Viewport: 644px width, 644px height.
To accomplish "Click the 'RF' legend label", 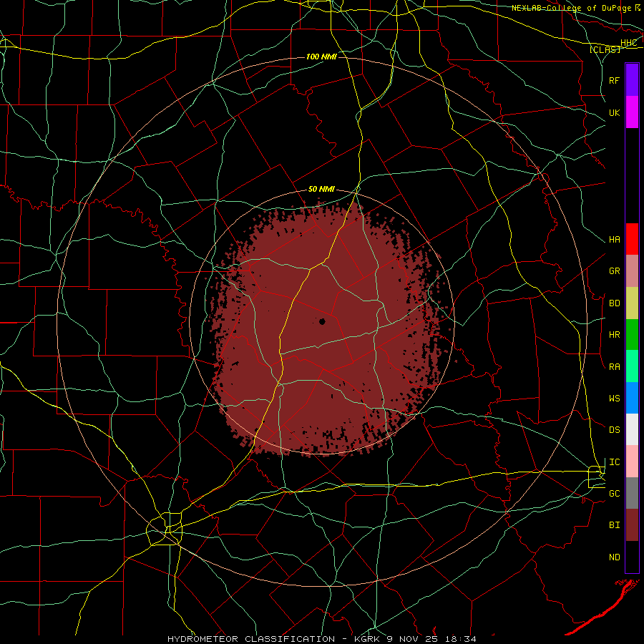I will coord(614,80).
